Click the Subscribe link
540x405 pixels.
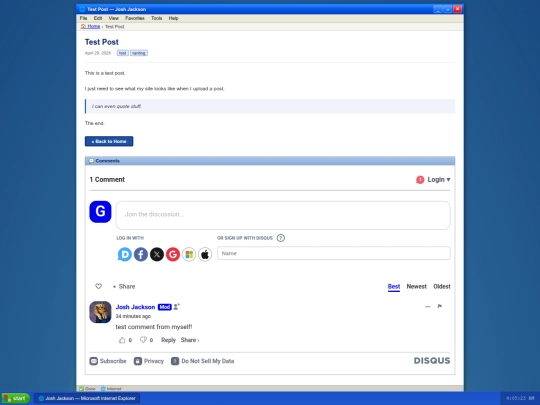pyautogui.click(x=108, y=361)
